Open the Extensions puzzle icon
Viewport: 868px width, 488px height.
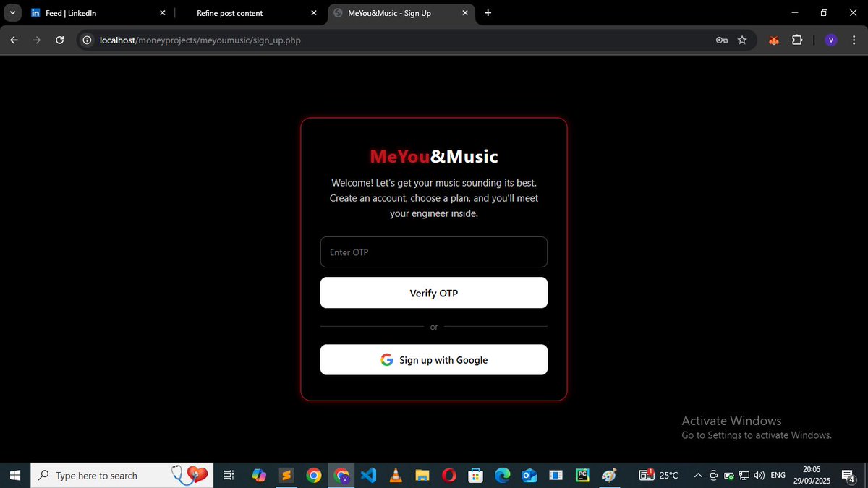coord(797,40)
